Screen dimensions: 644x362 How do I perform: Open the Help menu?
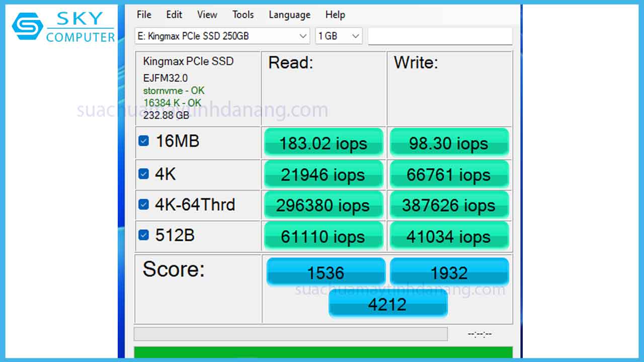[335, 15]
